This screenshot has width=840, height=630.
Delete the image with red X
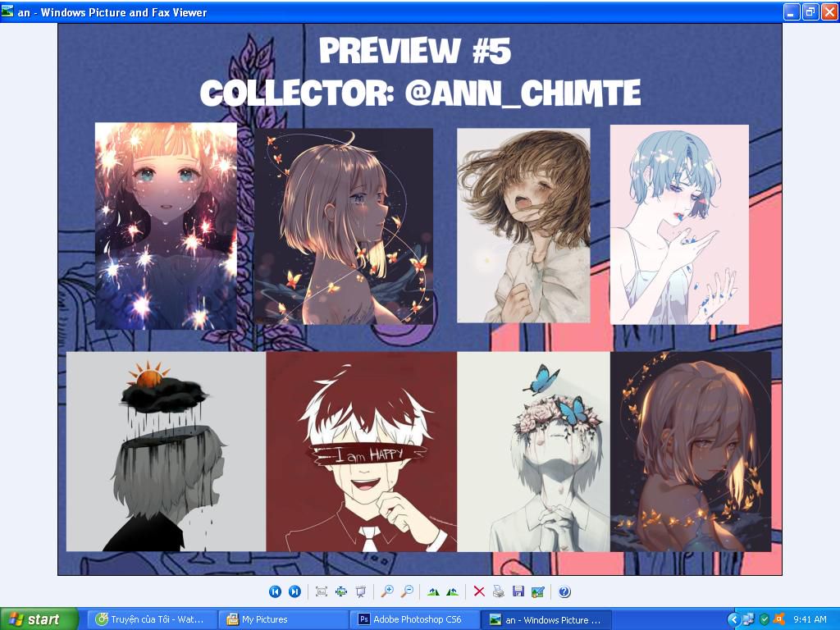(479, 591)
